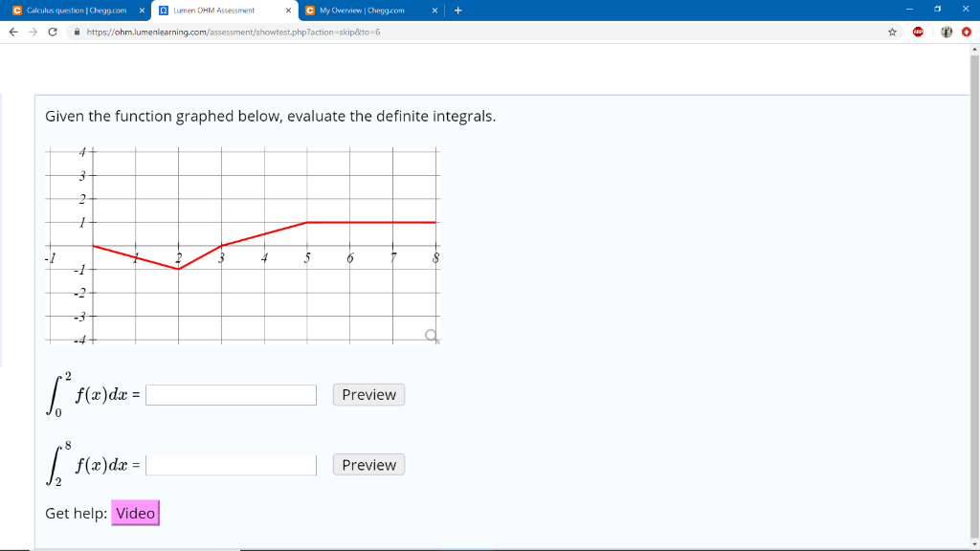The image size is (980, 551).
Task: Click Preview for the first integral
Action: pos(367,394)
